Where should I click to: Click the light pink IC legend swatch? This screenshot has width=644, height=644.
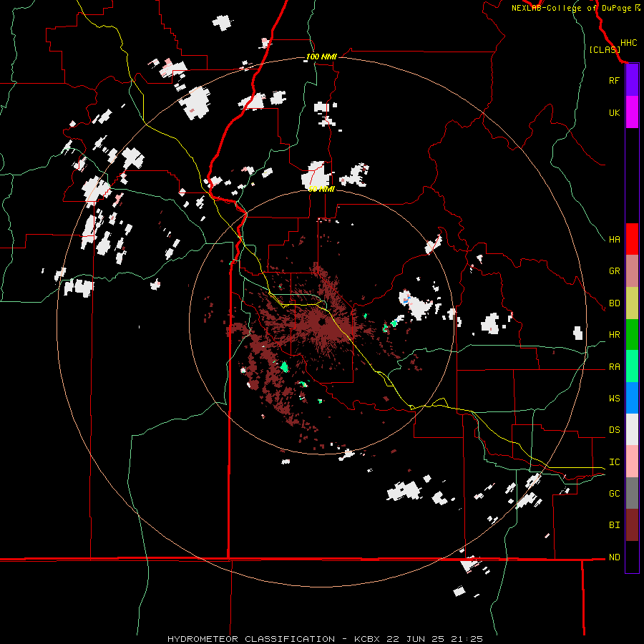(x=632, y=462)
